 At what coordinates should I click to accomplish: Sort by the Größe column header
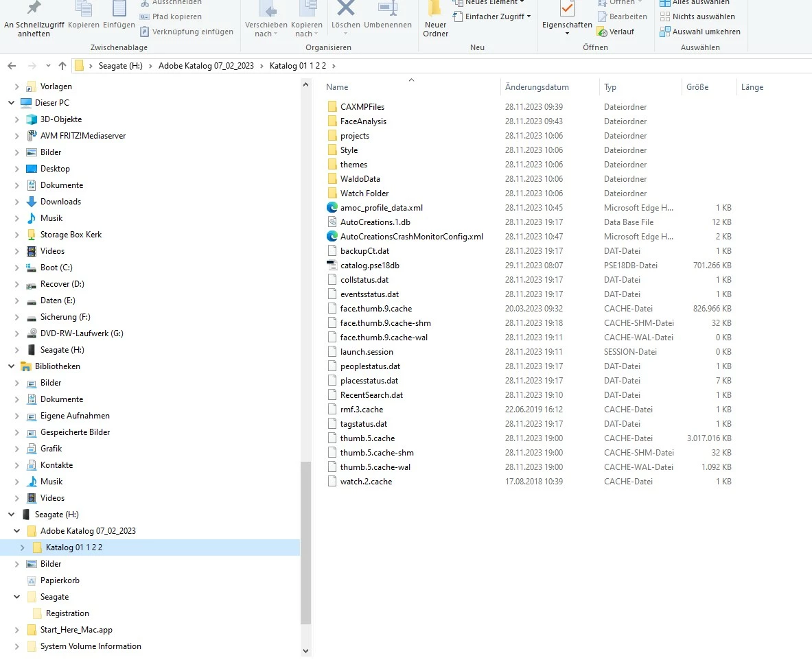[697, 87]
